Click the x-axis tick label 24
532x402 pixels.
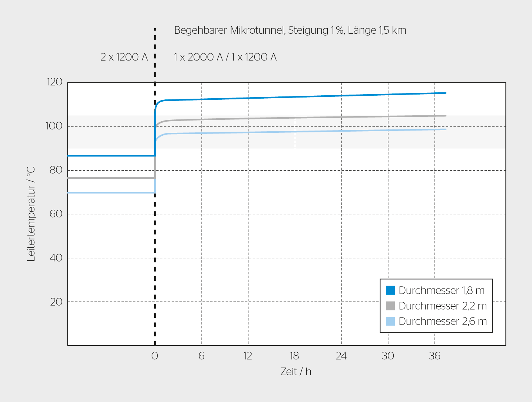coord(341,356)
